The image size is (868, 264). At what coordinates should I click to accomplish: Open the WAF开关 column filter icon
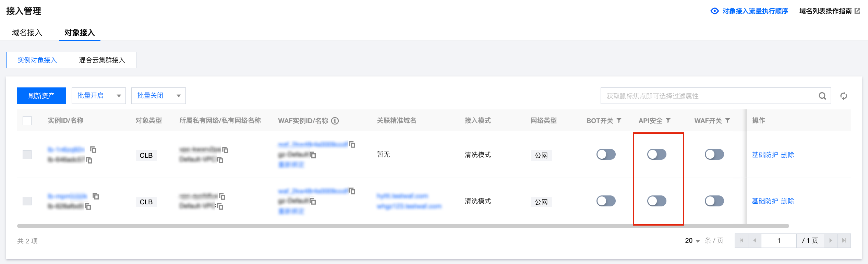tap(727, 120)
